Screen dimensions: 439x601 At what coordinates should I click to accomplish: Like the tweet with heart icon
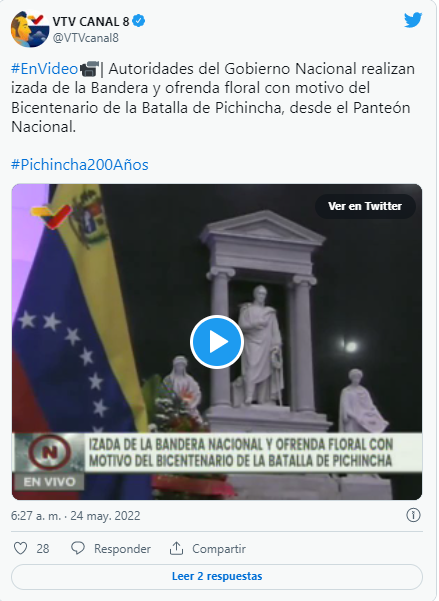click(20, 548)
